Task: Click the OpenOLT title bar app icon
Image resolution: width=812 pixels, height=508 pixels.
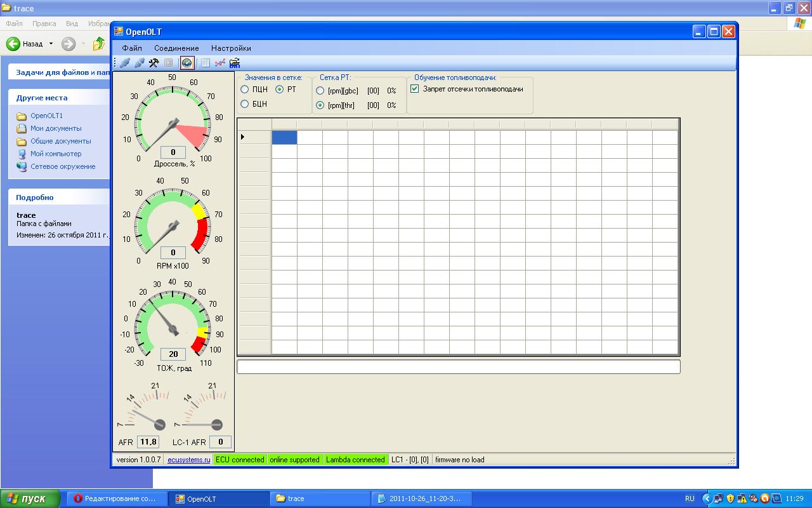Action: coord(118,32)
